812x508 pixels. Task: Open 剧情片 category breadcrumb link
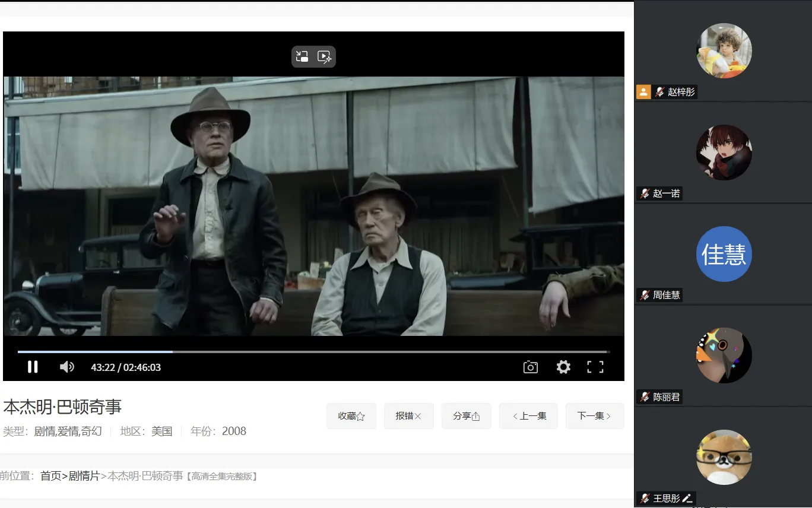(84, 476)
